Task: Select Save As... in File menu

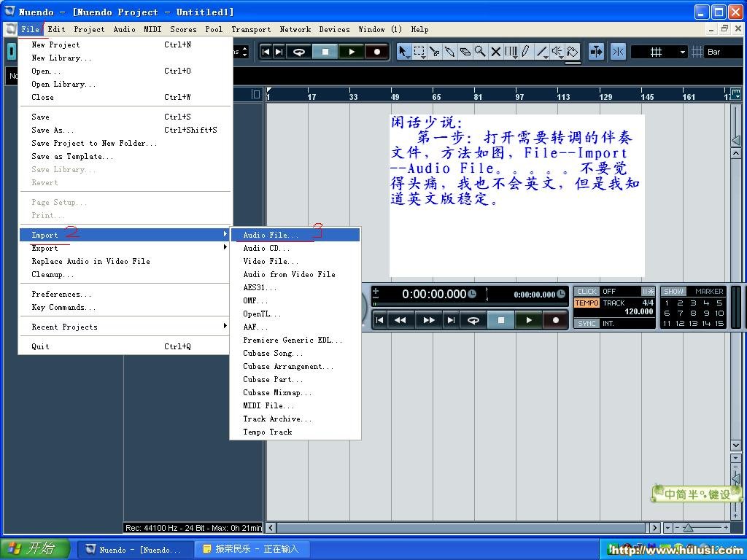Action: pos(124,130)
